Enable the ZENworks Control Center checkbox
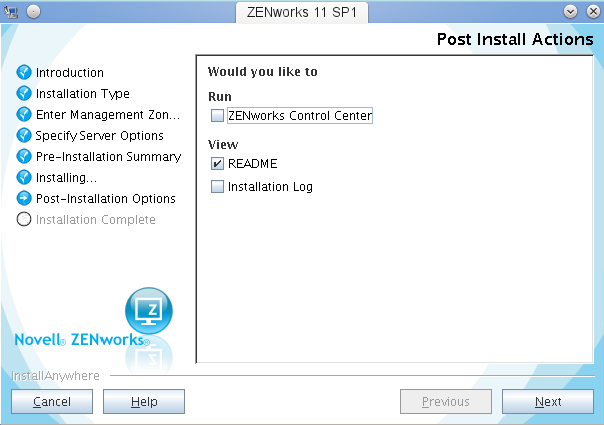 (218, 116)
